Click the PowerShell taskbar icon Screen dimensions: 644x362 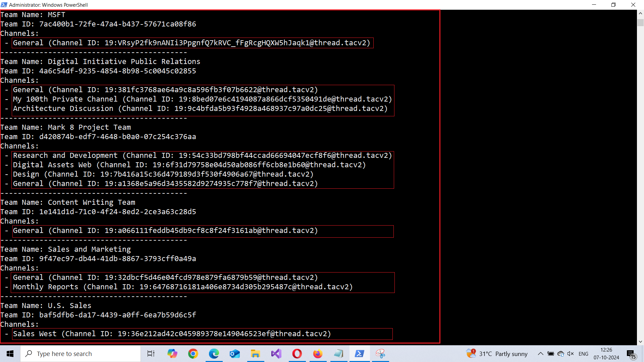(359, 354)
